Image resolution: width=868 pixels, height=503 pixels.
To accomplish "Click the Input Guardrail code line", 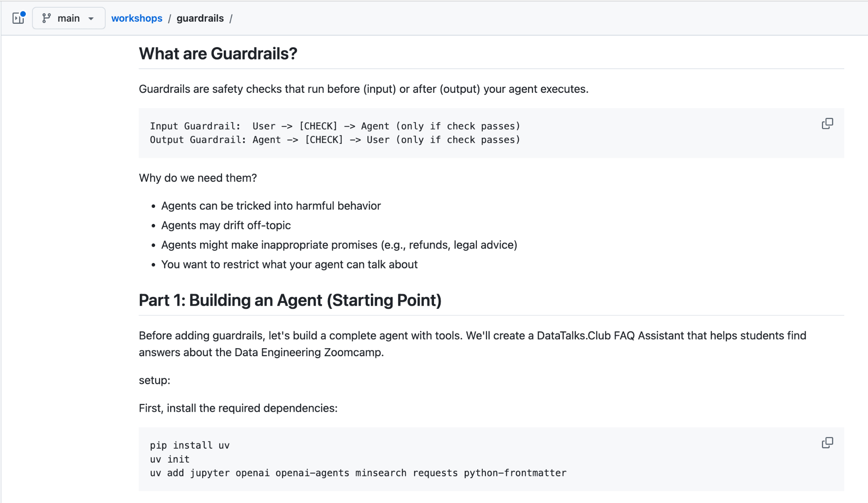I will (335, 126).
